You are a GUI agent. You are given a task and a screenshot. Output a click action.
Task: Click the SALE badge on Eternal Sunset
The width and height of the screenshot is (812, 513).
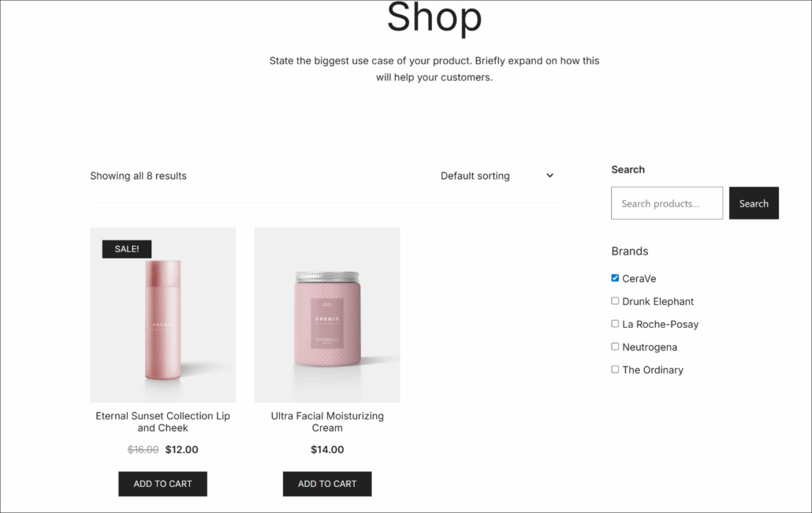pos(126,248)
